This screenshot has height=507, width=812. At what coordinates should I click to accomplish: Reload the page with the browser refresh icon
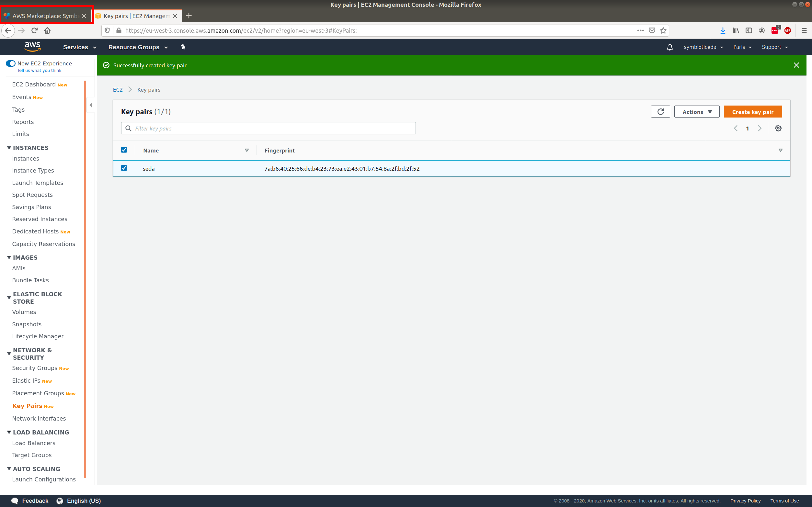coord(34,30)
